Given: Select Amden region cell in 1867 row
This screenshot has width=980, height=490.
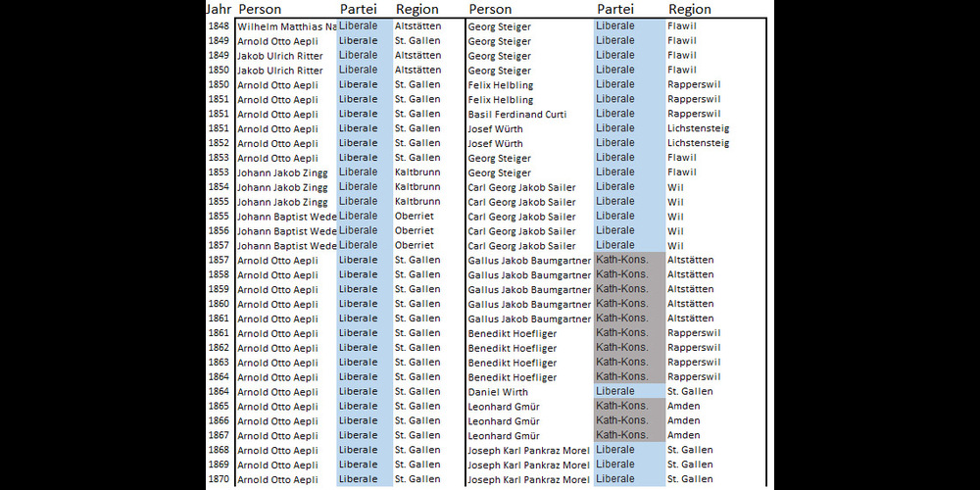Looking at the screenshot, I should coord(683,435).
